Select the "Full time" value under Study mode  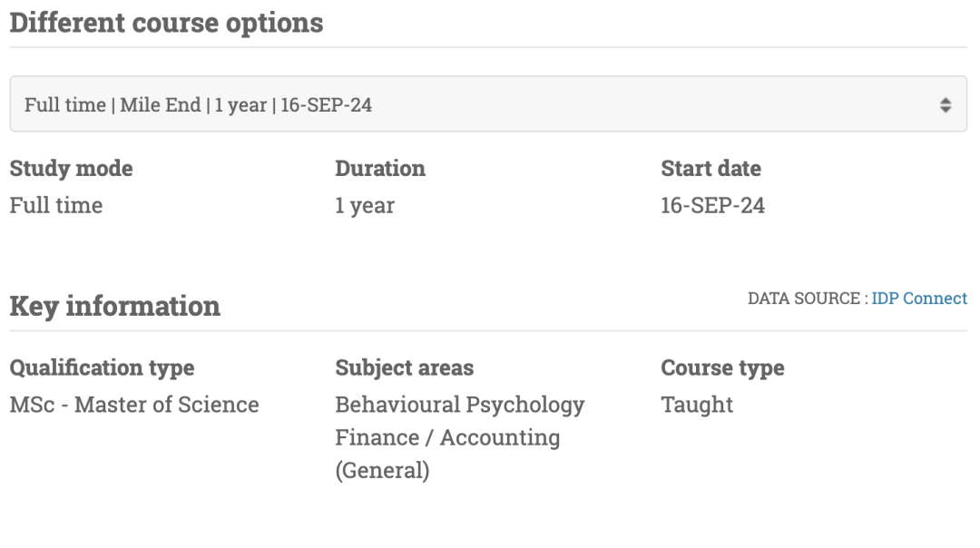(x=56, y=206)
